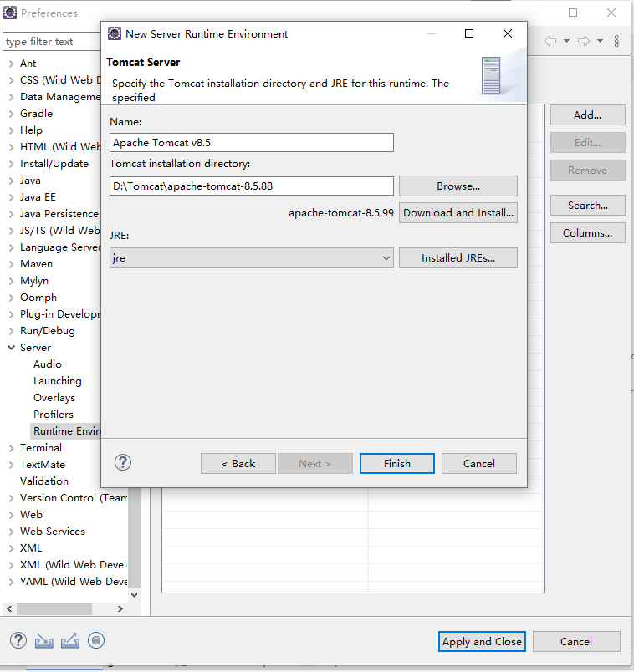This screenshot has width=634, height=672.
Task: Select Oomph preferences item
Action: pyautogui.click(x=38, y=298)
